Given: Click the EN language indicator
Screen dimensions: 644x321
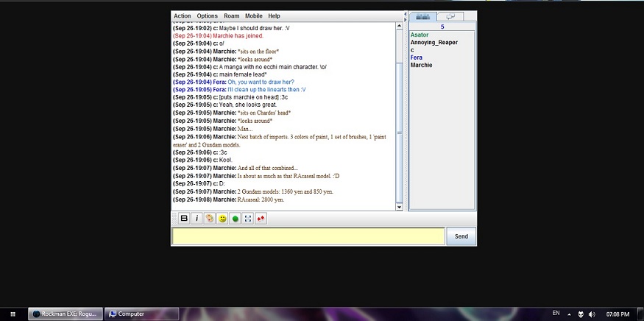Looking at the screenshot, I should point(556,313).
